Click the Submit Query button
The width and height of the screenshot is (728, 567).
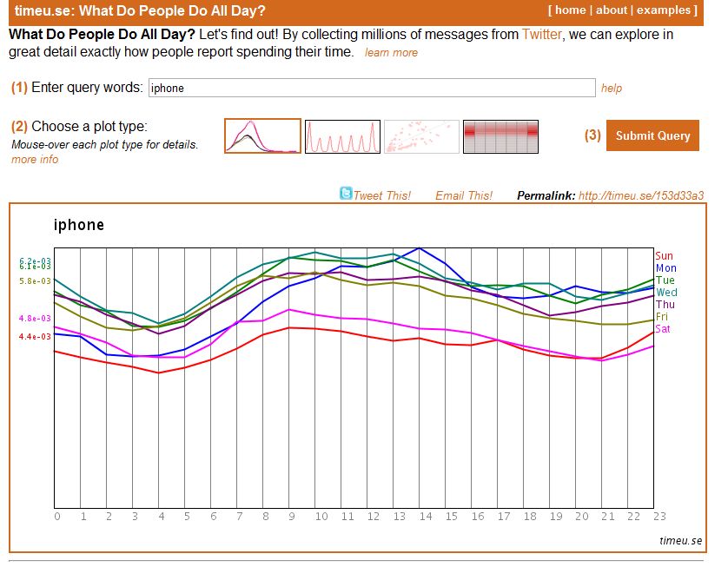652,135
